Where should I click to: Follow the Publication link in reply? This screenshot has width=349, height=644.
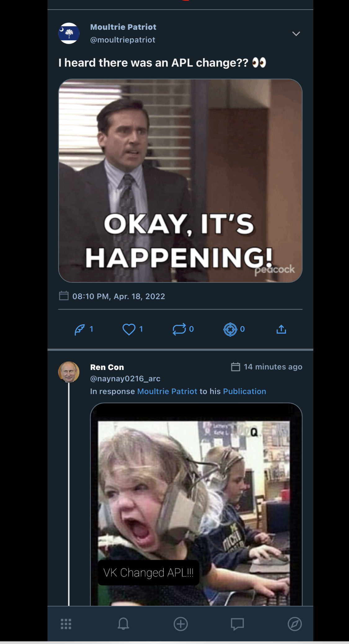tap(244, 391)
